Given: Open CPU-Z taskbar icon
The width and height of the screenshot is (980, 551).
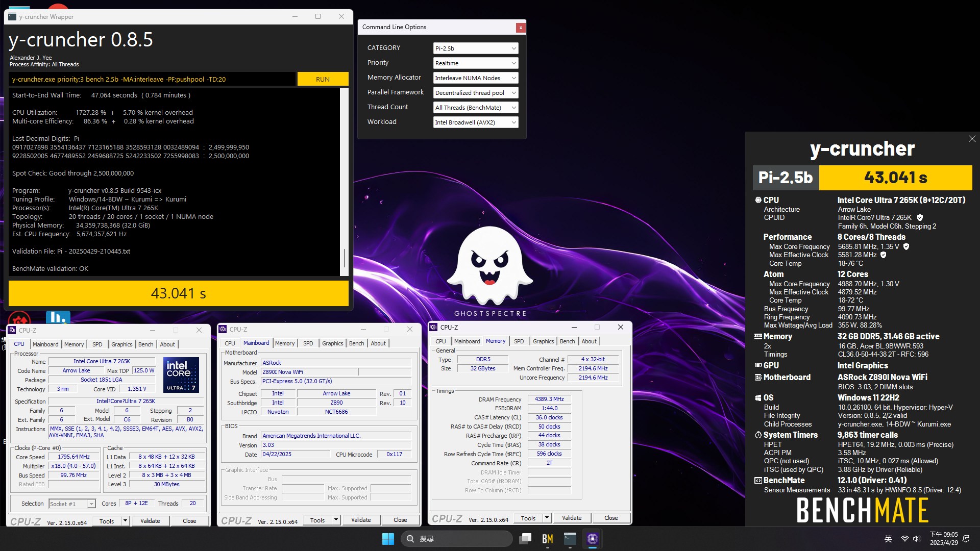Looking at the screenshot, I should point(593,539).
